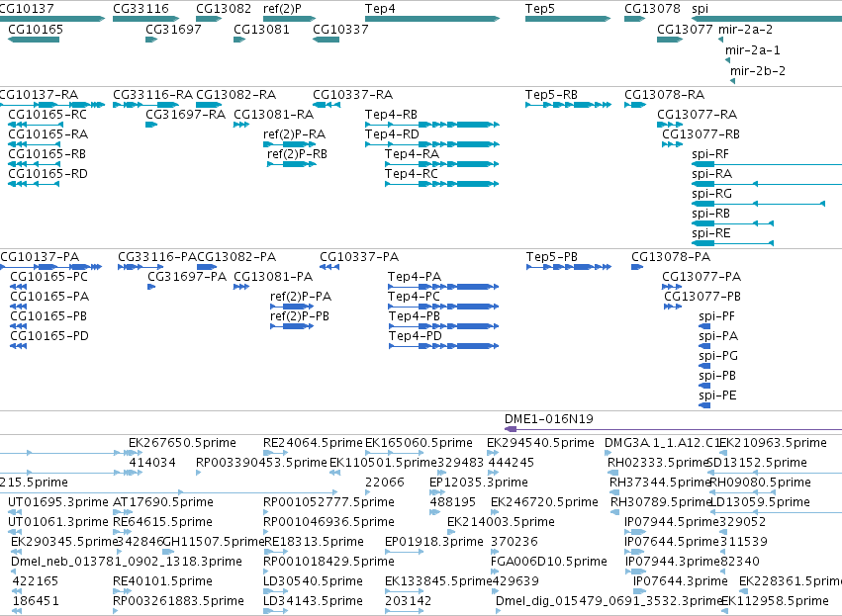Select the CG10137-PA protein label
This screenshot has width=842, height=616.
pos(40,257)
